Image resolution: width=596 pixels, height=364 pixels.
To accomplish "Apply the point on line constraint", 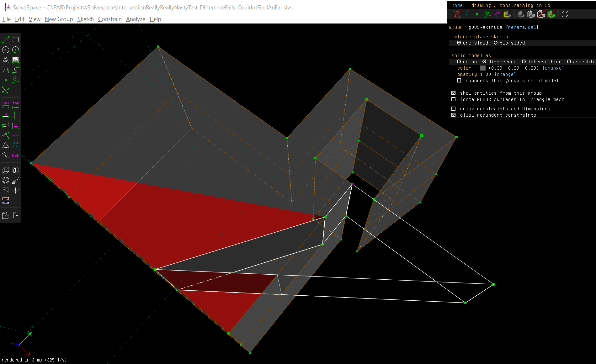I will tap(6, 135).
